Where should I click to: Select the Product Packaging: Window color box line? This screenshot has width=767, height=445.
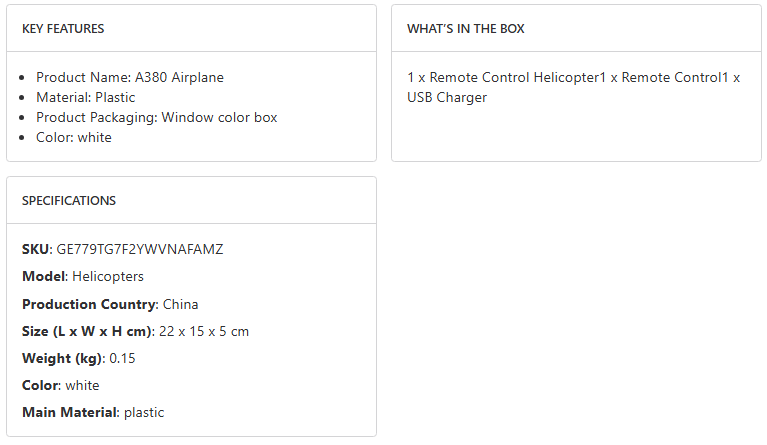[x=157, y=117]
